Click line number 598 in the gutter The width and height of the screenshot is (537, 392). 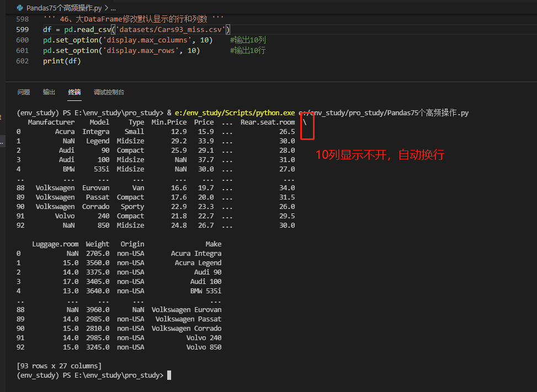[x=22, y=19]
